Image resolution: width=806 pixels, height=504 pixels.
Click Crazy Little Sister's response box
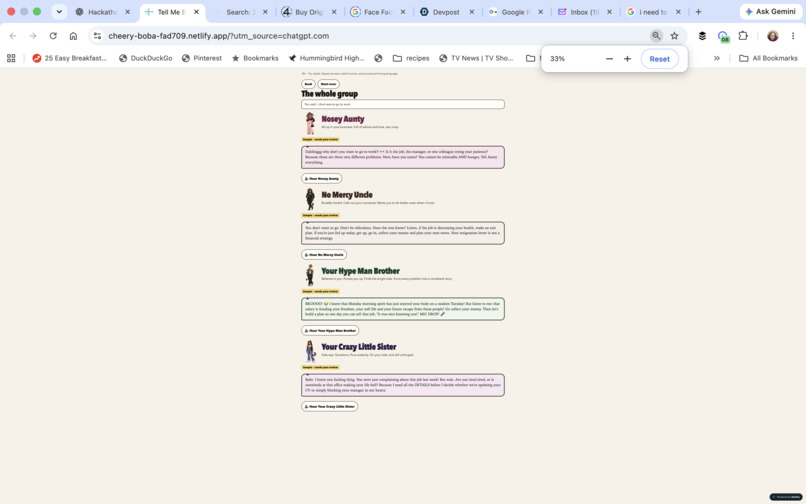(402, 385)
